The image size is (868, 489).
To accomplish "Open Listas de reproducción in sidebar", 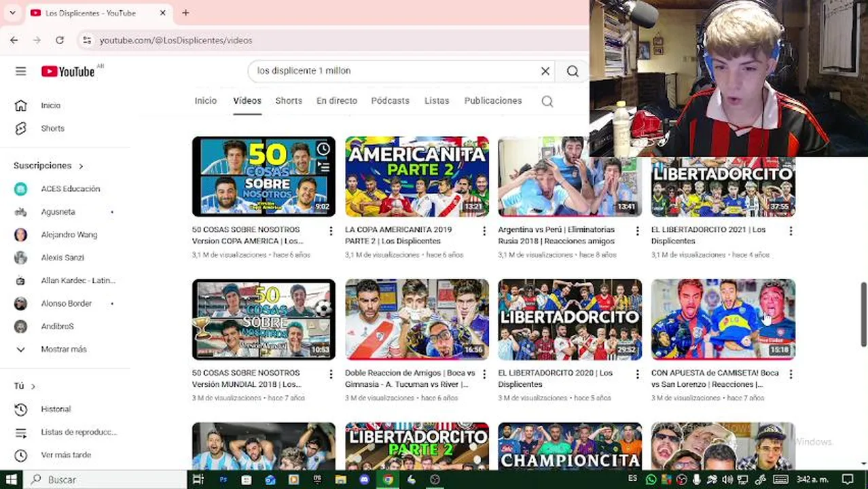I will (x=65, y=432).
